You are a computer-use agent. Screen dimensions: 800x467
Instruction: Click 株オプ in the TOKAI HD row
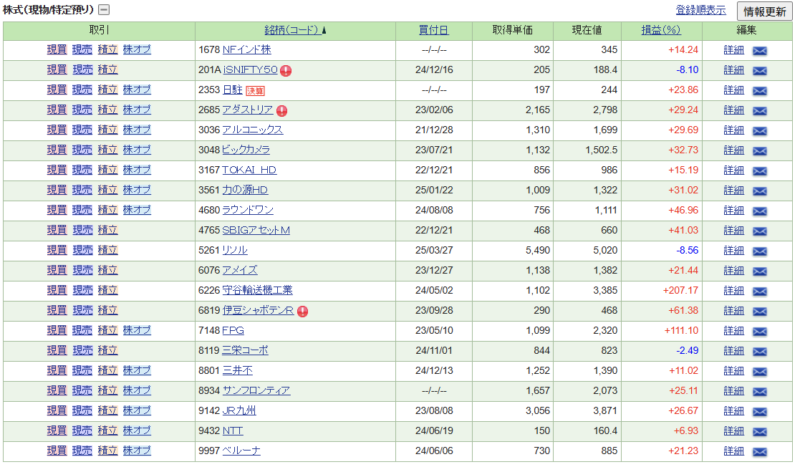[137, 169]
